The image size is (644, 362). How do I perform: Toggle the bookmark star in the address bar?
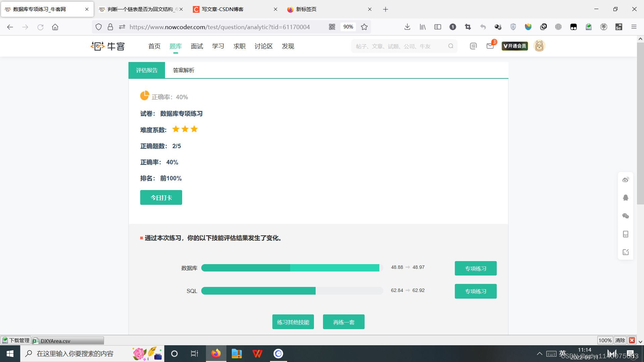(x=364, y=27)
